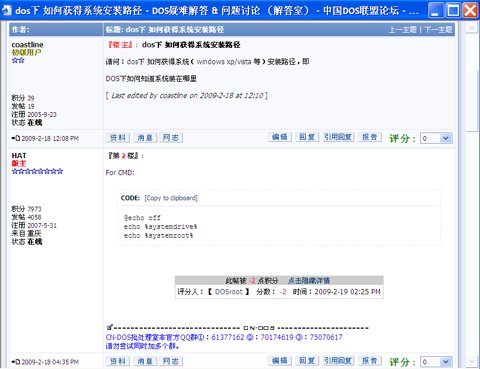The image size is (480, 369).
Task: Click the rating time 2009-2-19 02:25 PM
Action: pos(348,292)
